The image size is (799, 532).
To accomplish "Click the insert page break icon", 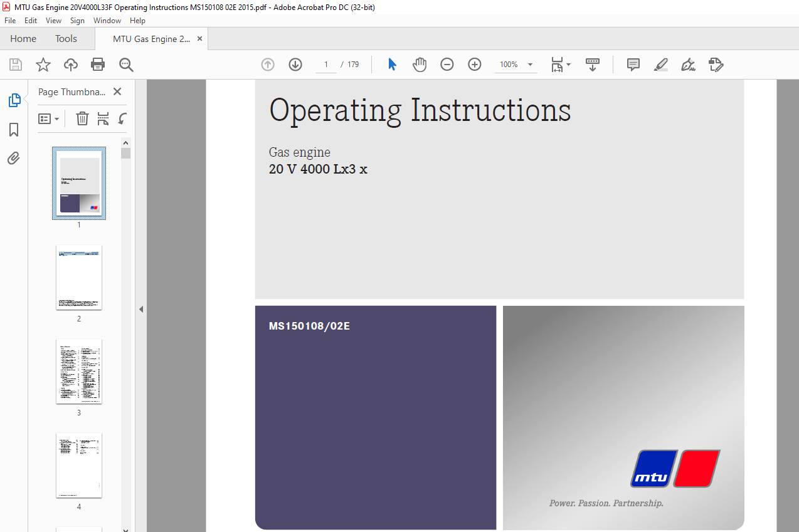I will [x=103, y=118].
